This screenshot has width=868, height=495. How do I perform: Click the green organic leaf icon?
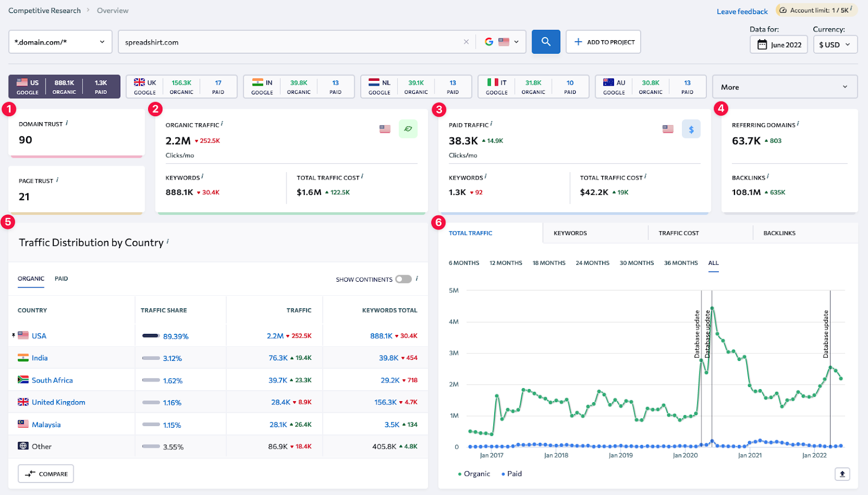(408, 129)
